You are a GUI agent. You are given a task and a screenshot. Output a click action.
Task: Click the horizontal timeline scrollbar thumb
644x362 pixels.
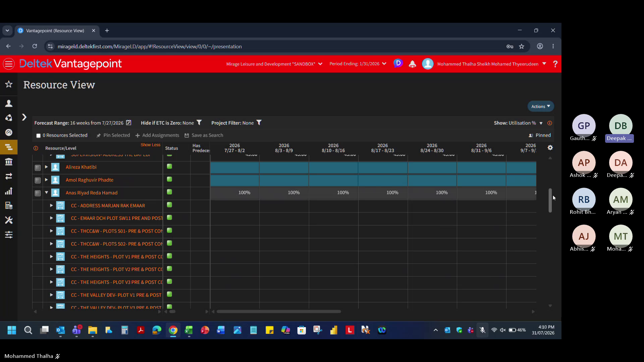tap(279, 311)
